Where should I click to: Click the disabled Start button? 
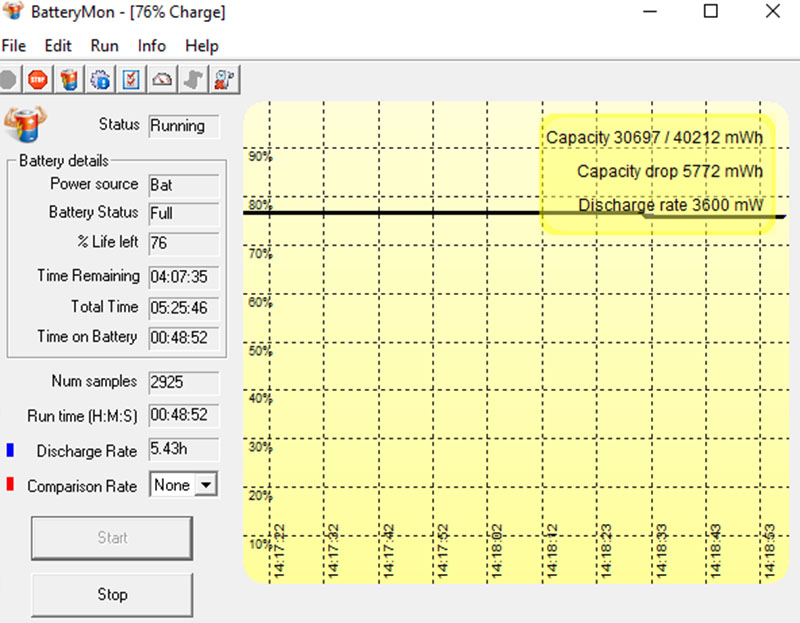point(112,538)
